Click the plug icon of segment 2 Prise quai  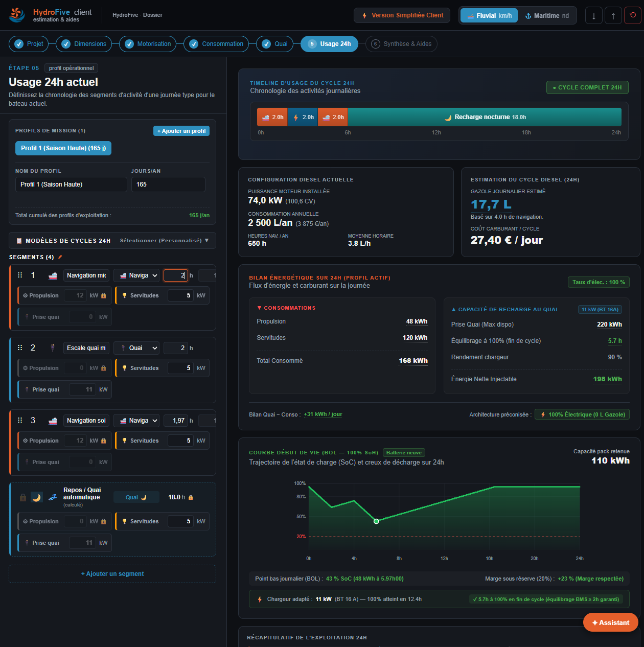click(27, 389)
